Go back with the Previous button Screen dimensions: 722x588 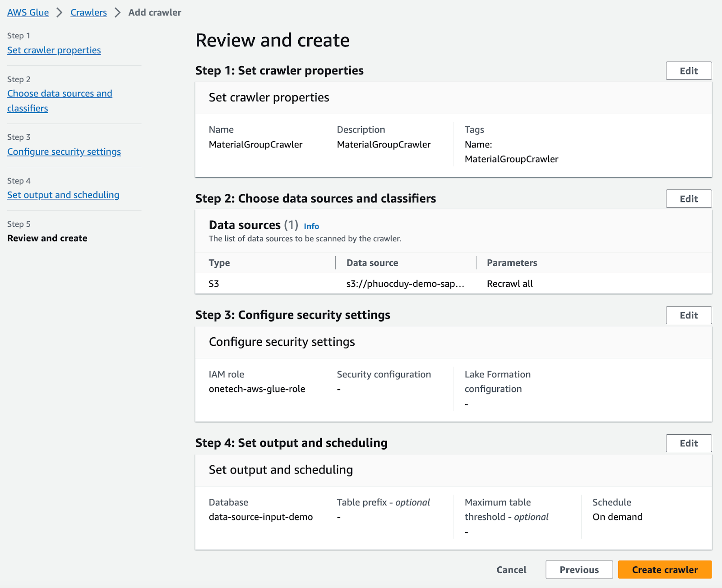coord(579,570)
